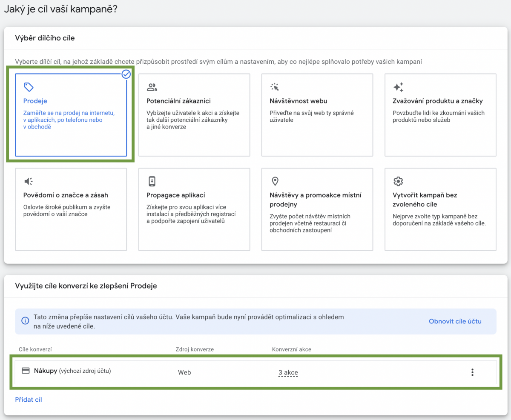The height and width of the screenshot is (420, 511).
Task: Select the Potenciální zákazníci goal heading
Action: coord(178,101)
